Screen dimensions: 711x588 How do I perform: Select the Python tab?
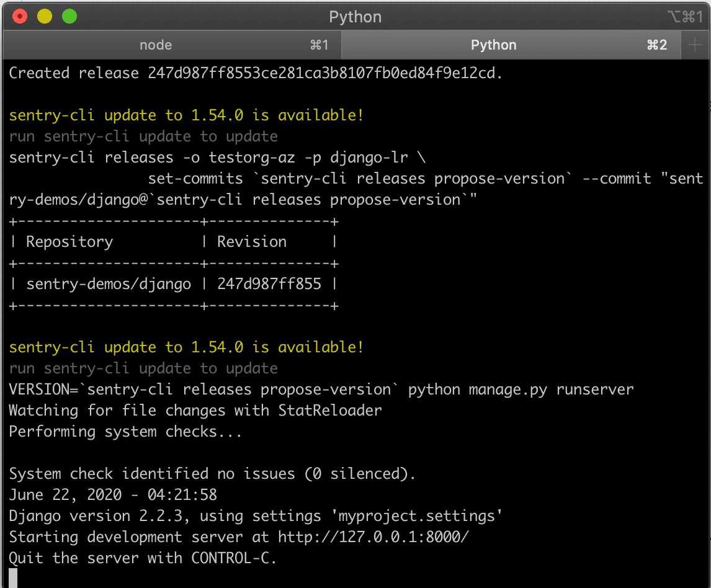click(x=493, y=45)
